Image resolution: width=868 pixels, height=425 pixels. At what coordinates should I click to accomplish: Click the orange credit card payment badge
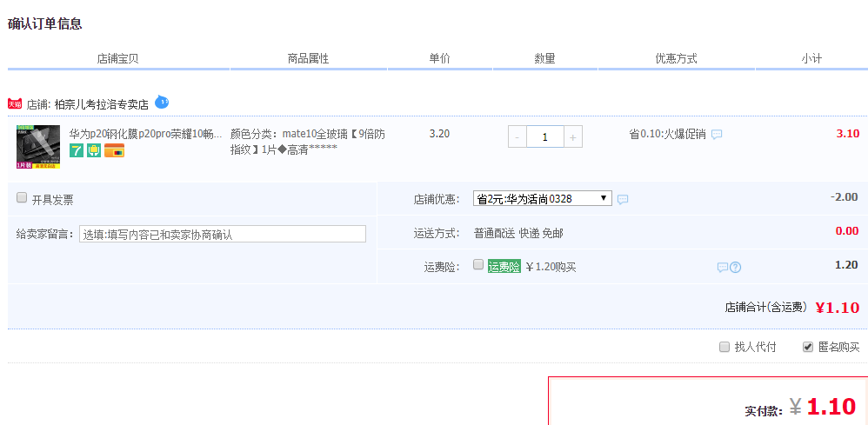point(114,150)
